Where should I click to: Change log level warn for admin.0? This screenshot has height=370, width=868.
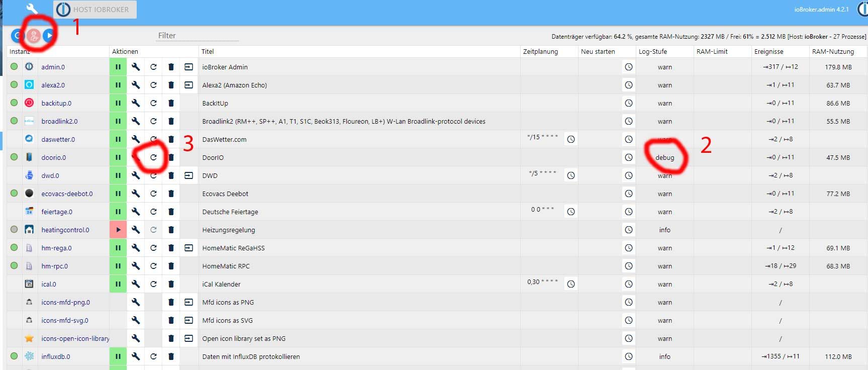(664, 67)
